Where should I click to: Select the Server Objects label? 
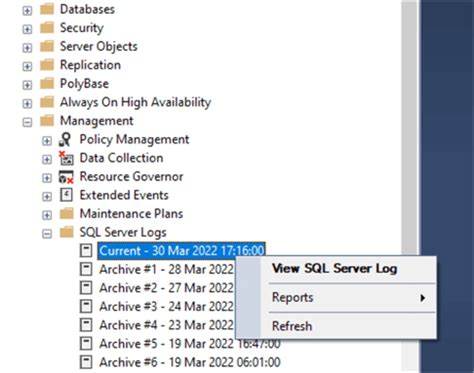coord(99,47)
